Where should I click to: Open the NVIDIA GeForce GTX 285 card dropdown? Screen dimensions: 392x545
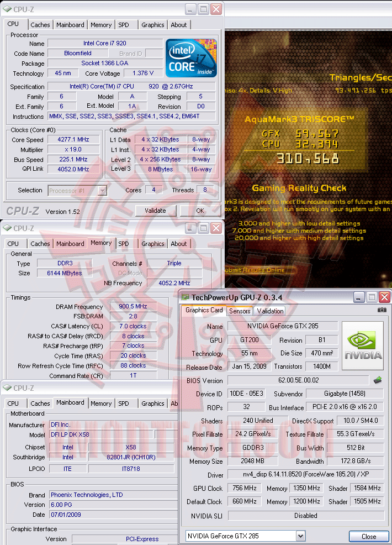[301, 536]
